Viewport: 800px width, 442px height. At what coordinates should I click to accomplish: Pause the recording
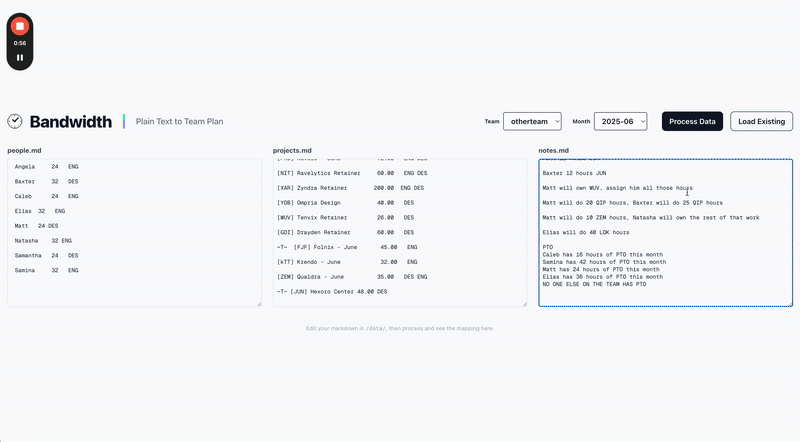click(20, 57)
